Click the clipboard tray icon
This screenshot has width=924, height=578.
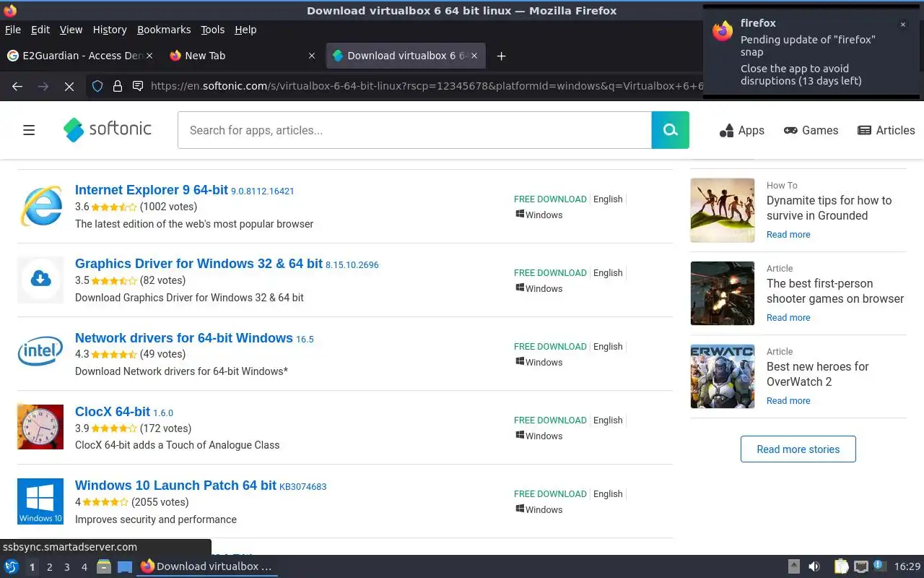click(841, 566)
